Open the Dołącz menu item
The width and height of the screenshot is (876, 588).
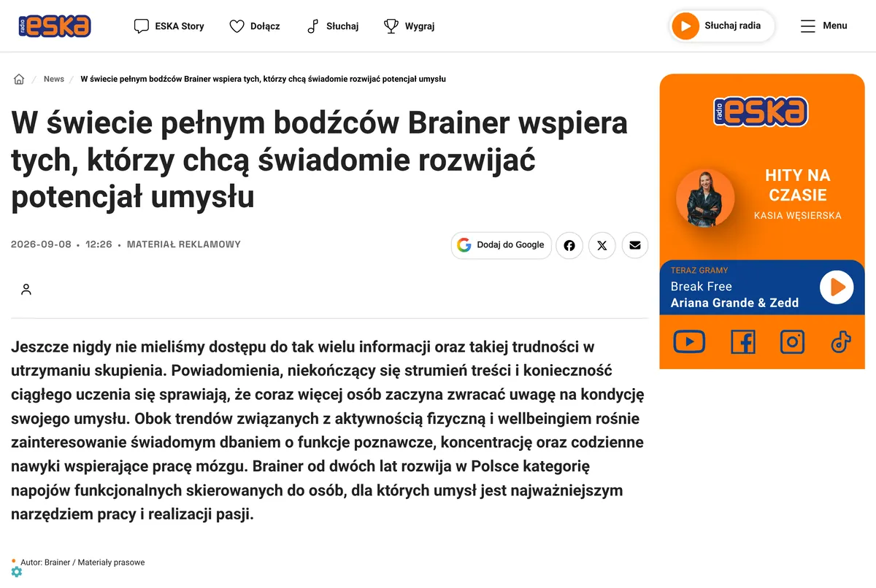[255, 26]
